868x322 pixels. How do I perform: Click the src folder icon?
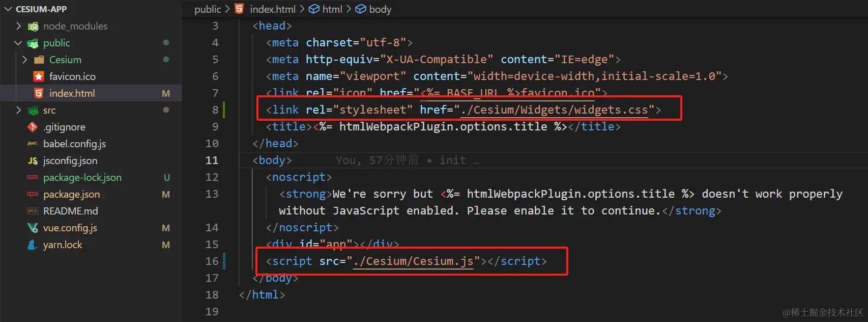[33, 111]
